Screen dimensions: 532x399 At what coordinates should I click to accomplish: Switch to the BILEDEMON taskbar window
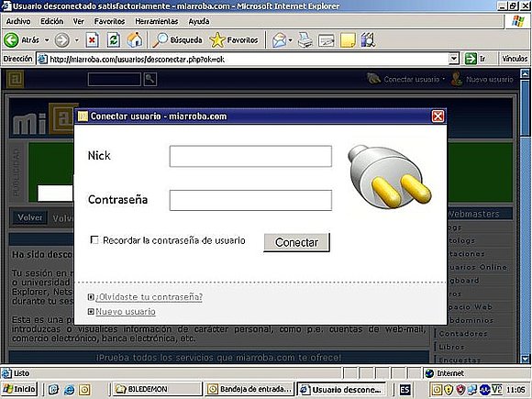(157, 389)
